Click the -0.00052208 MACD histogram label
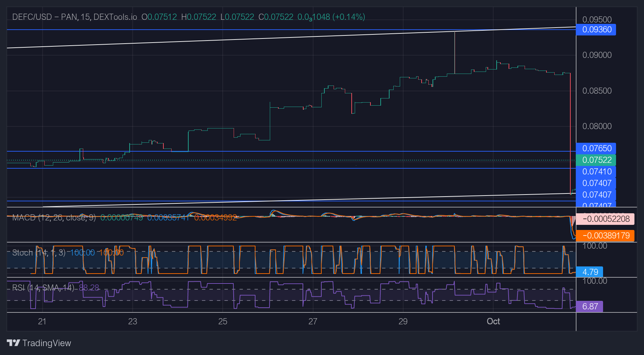644x355 pixels. click(605, 219)
